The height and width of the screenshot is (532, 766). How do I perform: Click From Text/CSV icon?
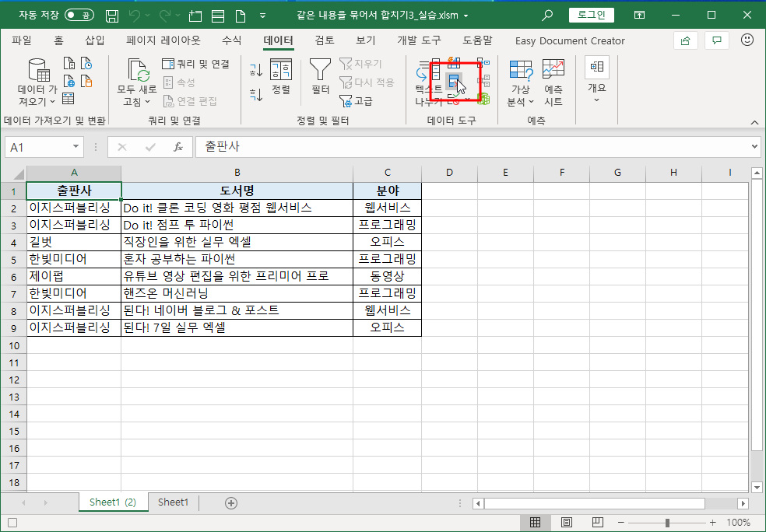(69, 63)
